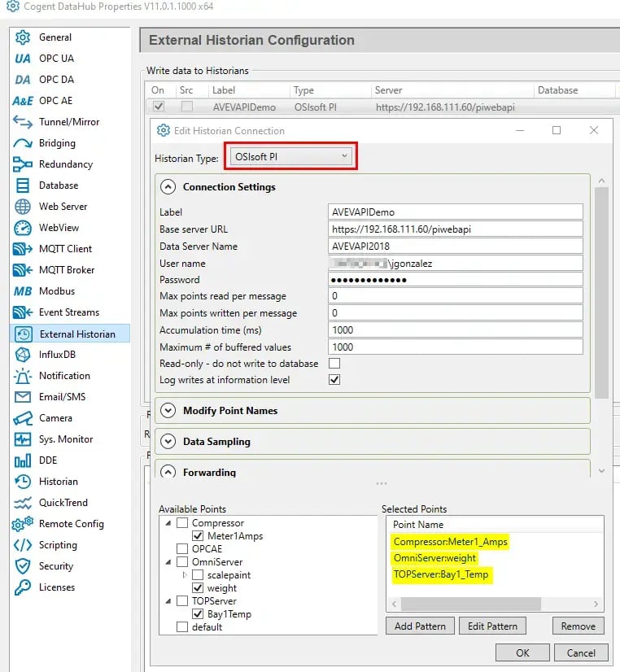The height and width of the screenshot is (672, 620).
Task: Click the Security shield icon
Action: click(23, 566)
